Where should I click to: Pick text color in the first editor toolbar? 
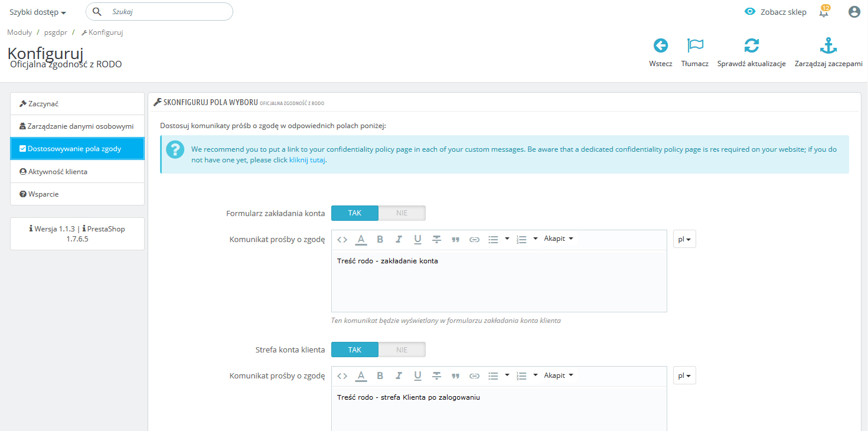(x=361, y=239)
